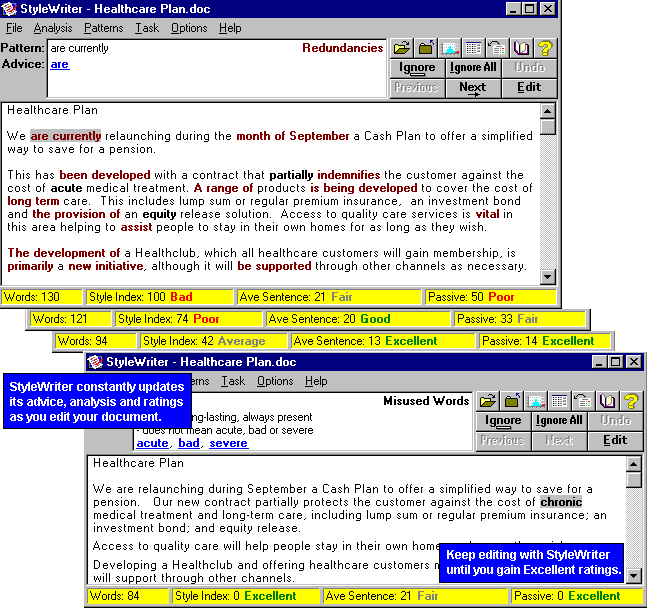Click the flagged phrase 'been developed'
The width and height of the screenshot is (647, 608).
[x=105, y=175]
